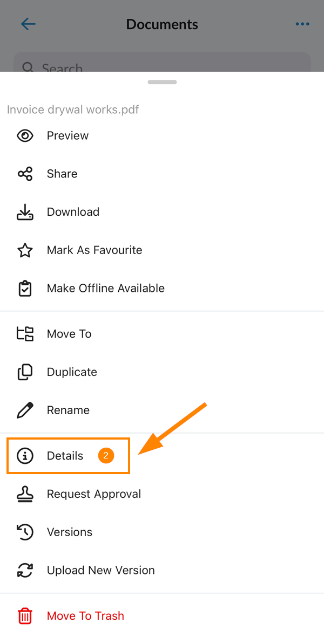Tap the clipboard icon for offline availability
This screenshot has width=324, height=644.
(x=25, y=289)
